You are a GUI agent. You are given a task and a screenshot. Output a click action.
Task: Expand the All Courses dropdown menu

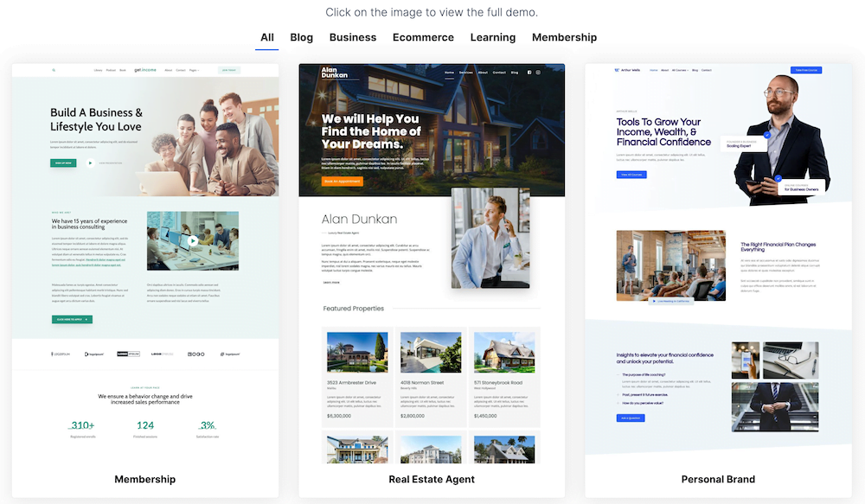click(x=682, y=70)
